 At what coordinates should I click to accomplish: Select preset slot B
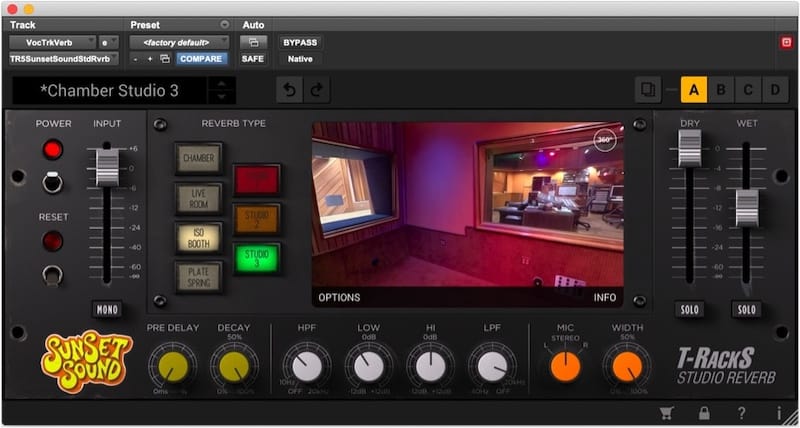pyautogui.click(x=721, y=90)
